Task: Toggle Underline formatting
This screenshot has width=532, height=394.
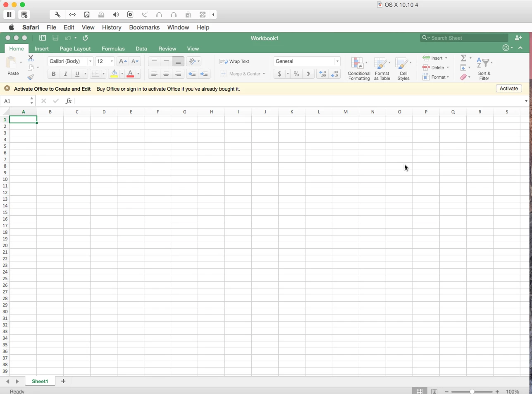Action: pyautogui.click(x=77, y=74)
